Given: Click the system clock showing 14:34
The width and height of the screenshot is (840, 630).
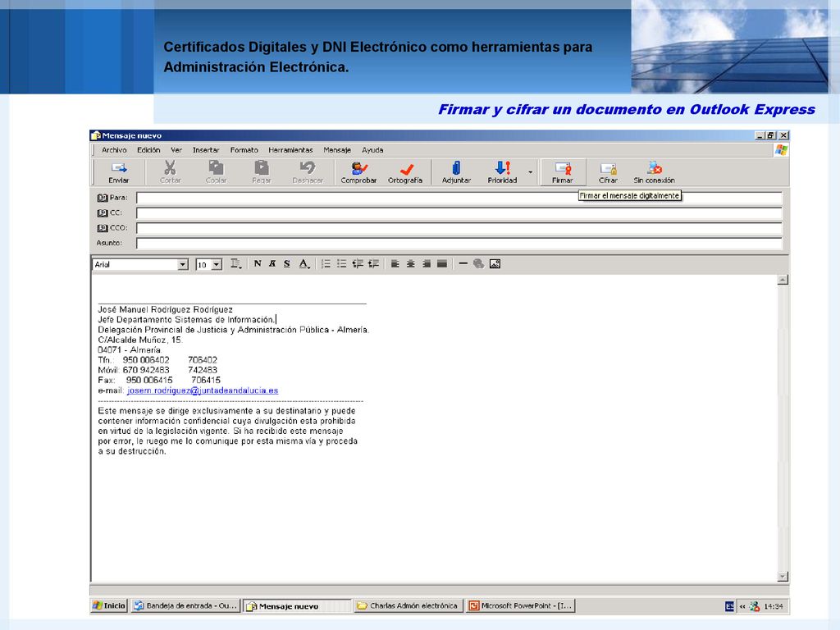Looking at the screenshot, I should point(774,606).
